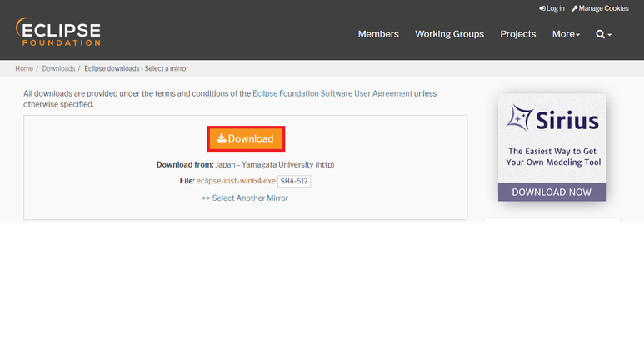Click the eclipse-inst-win64.exe file link

pyautogui.click(x=236, y=181)
